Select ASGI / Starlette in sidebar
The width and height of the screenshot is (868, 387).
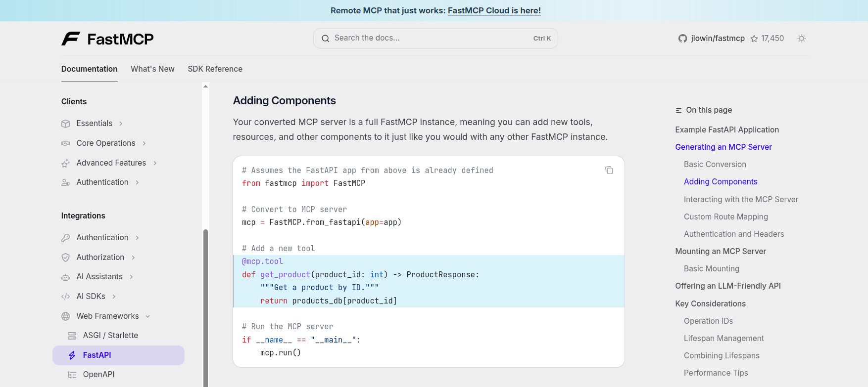(110, 336)
